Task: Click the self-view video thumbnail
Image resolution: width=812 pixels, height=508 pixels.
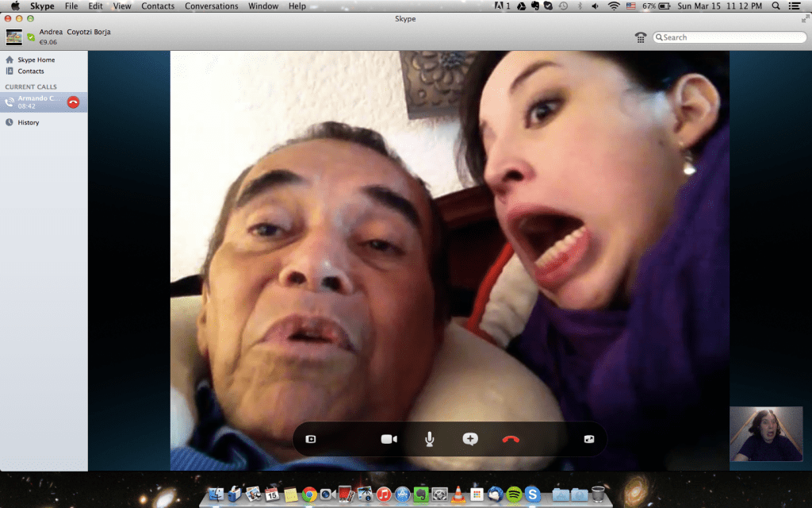Action: [x=765, y=433]
